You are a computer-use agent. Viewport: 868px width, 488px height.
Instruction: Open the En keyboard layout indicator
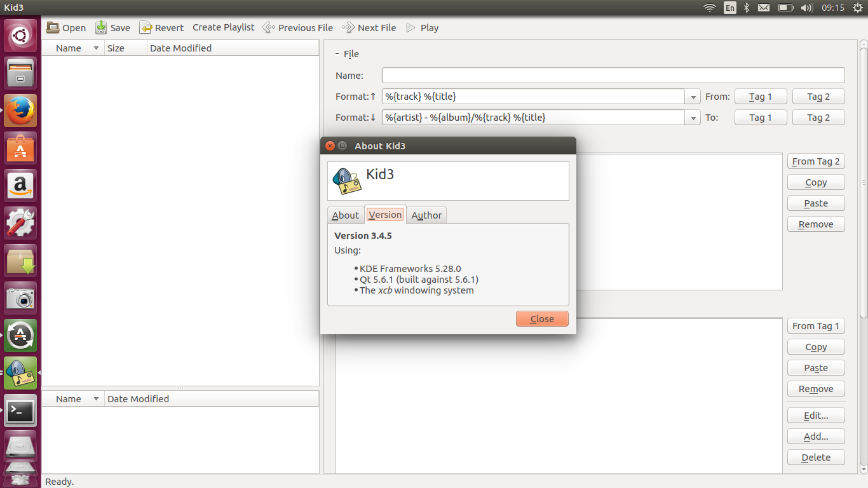pos(730,8)
